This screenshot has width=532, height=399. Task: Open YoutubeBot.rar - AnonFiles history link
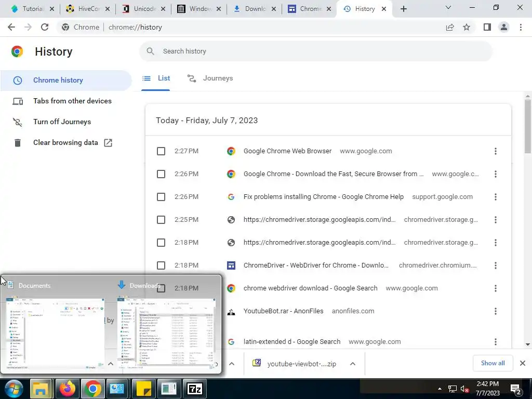click(283, 311)
